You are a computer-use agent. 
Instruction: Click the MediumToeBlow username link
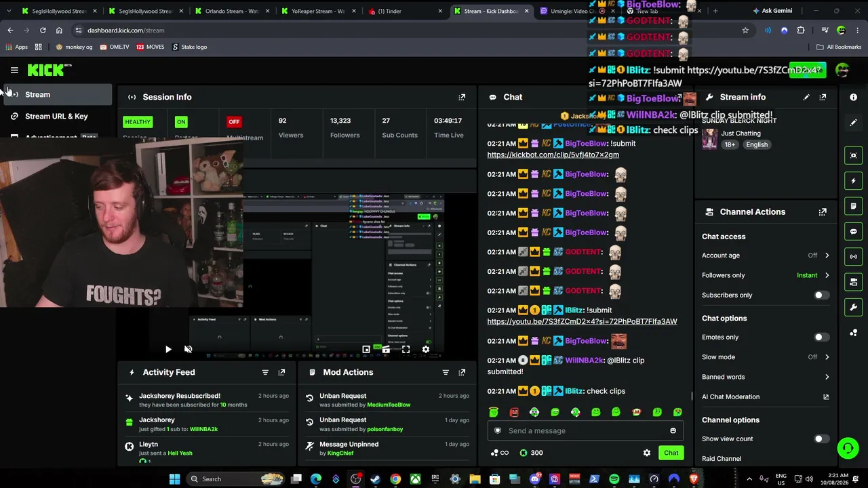389,405
